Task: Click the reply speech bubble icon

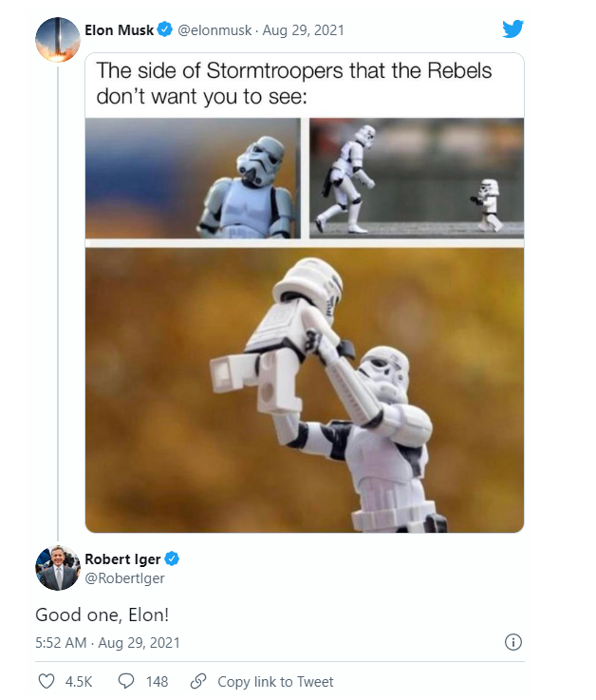Action: 125,681
